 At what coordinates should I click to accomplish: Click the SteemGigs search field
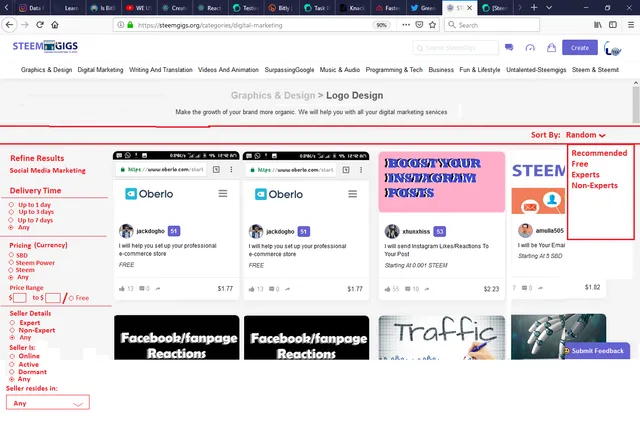[x=456, y=48]
